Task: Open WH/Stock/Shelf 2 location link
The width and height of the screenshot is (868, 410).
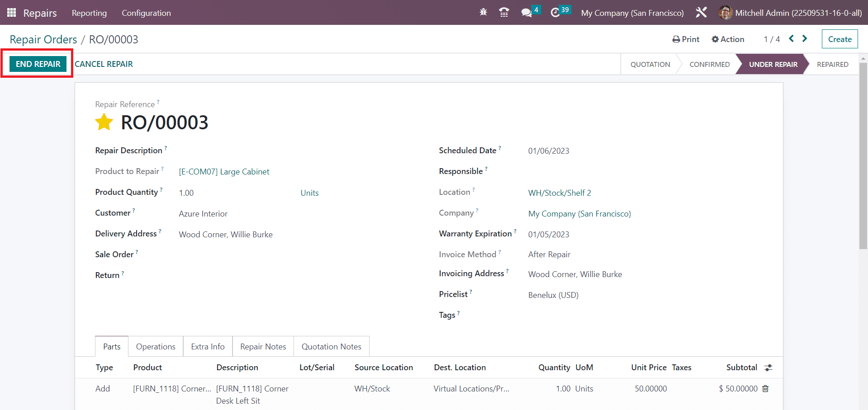Action: pos(560,193)
